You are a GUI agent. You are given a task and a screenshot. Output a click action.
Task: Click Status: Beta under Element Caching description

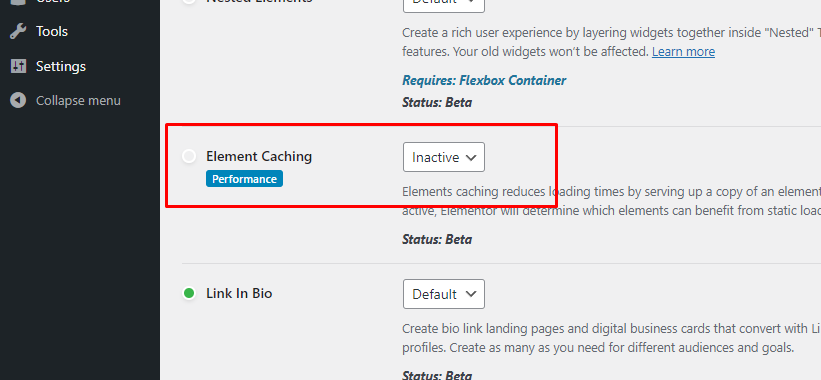[437, 240]
